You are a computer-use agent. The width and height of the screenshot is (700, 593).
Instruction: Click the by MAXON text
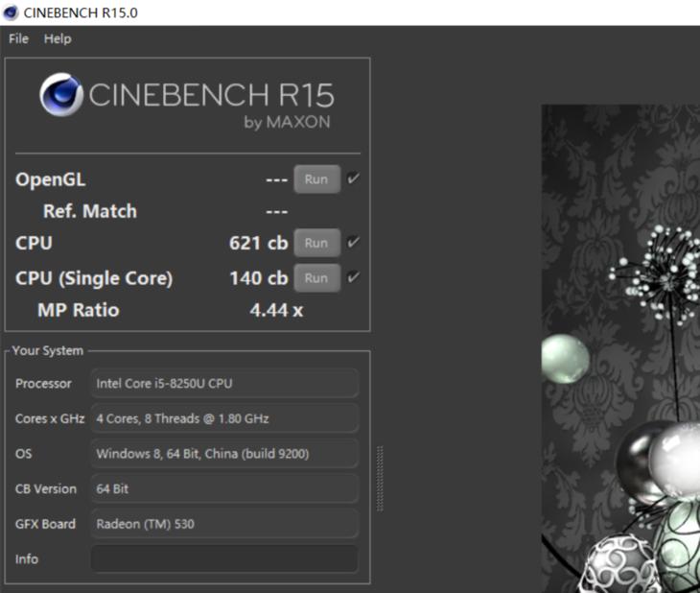[287, 123]
